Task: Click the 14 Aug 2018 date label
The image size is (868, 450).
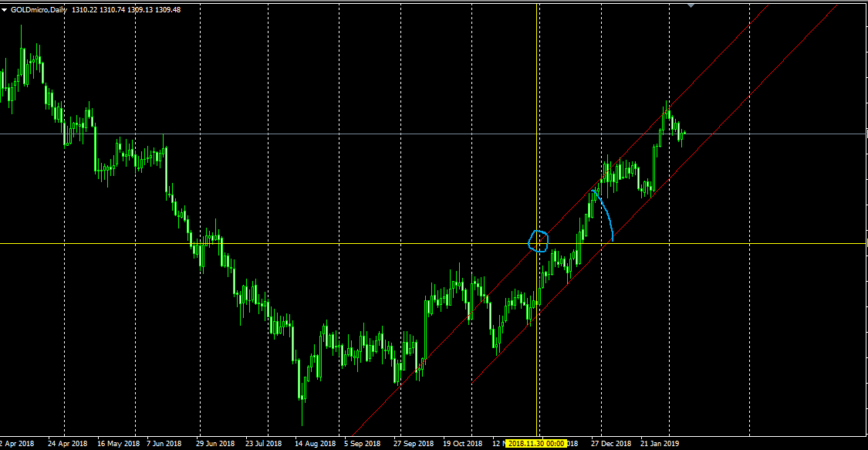Action: [x=315, y=443]
